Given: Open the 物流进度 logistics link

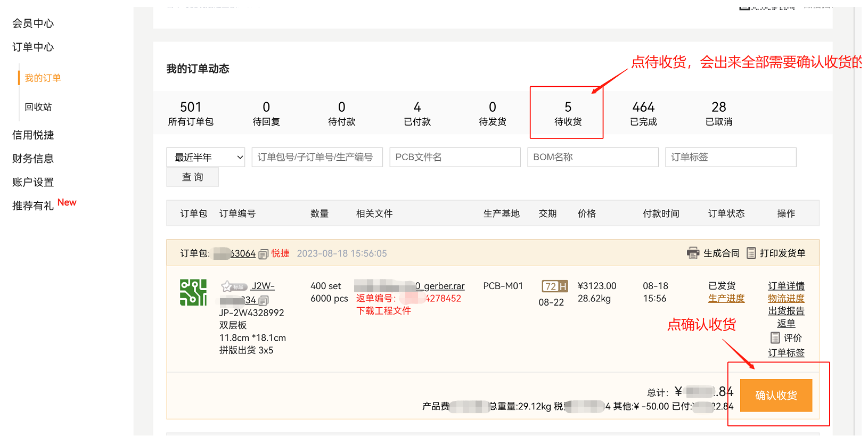Looking at the screenshot, I should [785, 299].
